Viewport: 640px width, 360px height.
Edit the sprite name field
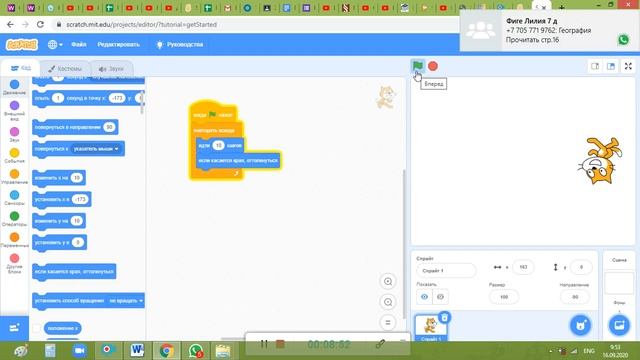pos(446,270)
